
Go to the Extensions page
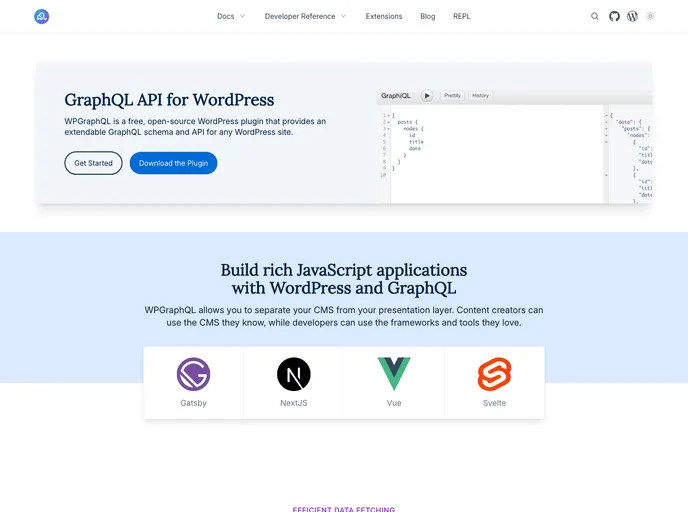[x=383, y=16]
